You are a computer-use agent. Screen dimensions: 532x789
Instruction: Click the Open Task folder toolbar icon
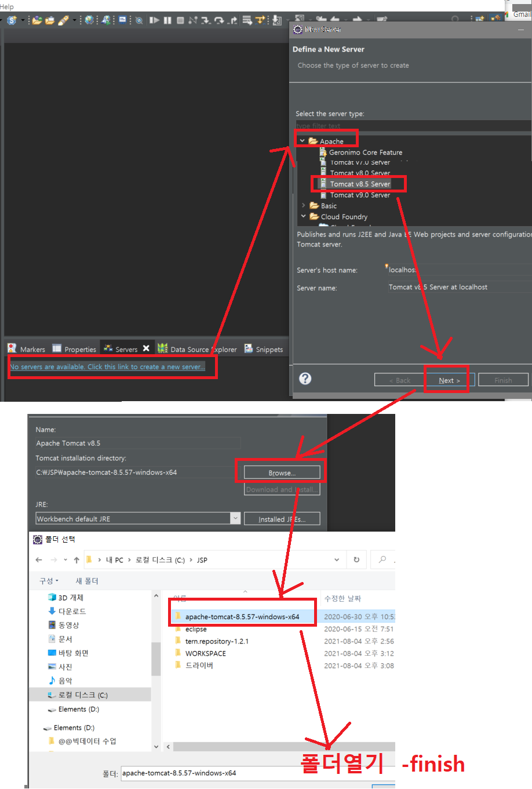point(50,20)
